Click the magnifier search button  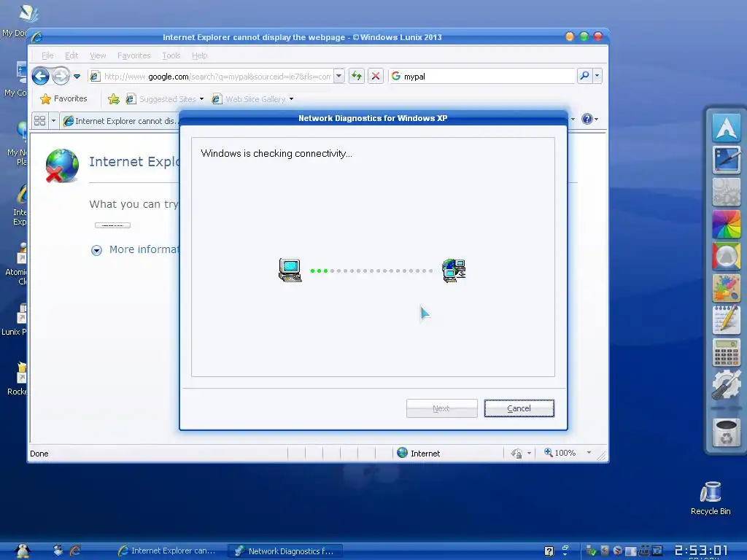click(584, 76)
